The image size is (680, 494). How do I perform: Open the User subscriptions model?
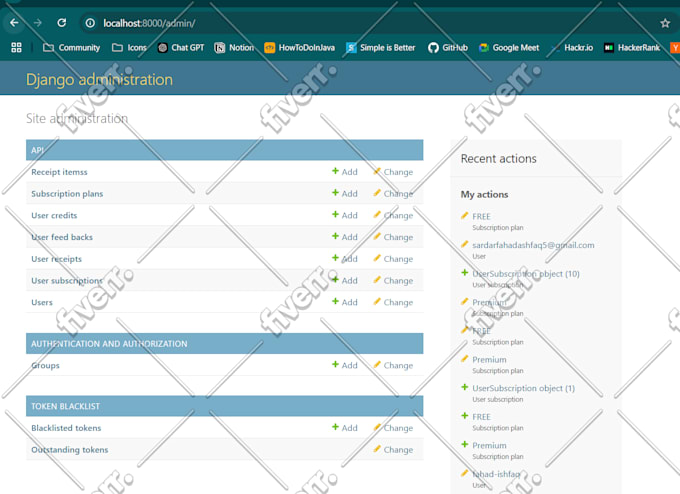(x=67, y=281)
